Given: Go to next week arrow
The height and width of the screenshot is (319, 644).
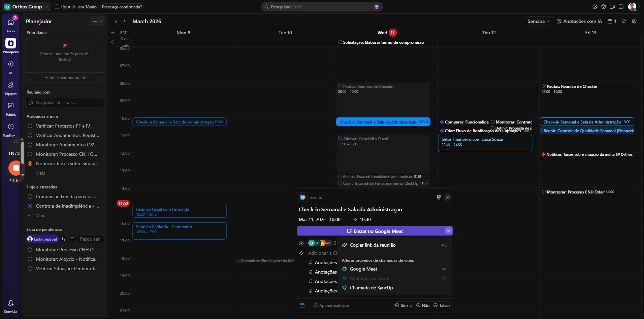Looking at the screenshot, I should click(124, 21).
